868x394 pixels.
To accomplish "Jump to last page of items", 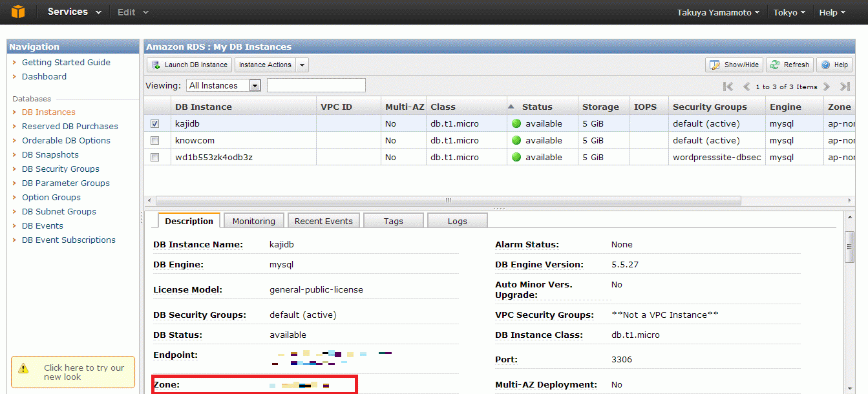I will point(845,87).
